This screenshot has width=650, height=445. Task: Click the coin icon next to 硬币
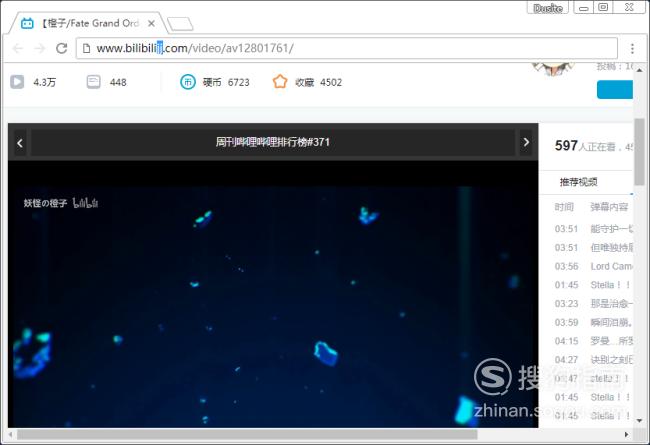(x=188, y=82)
